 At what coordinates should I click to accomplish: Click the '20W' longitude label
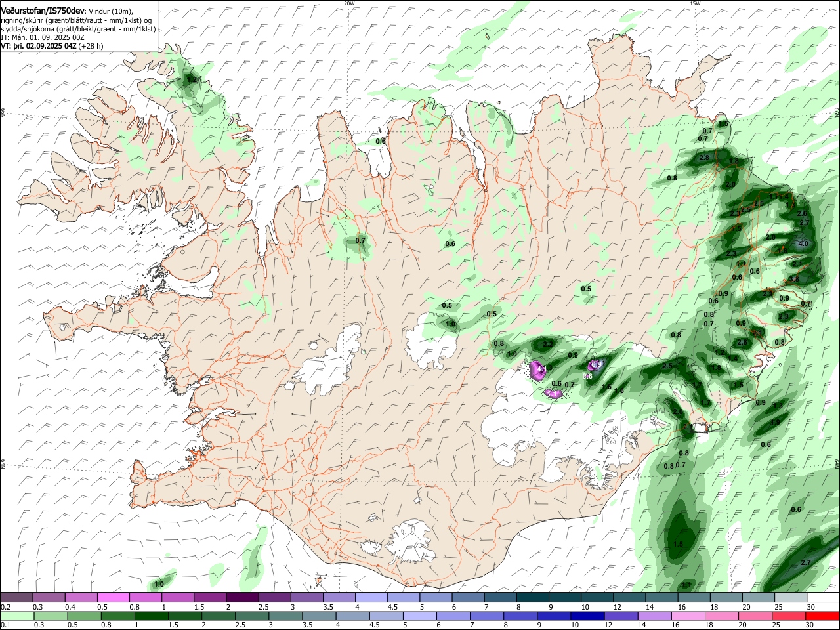pos(349,3)
